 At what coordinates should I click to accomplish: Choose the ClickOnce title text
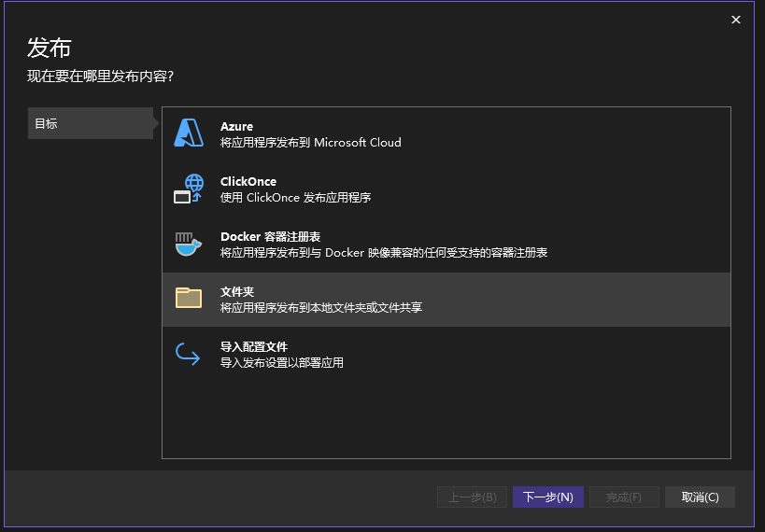pos(248,181)
